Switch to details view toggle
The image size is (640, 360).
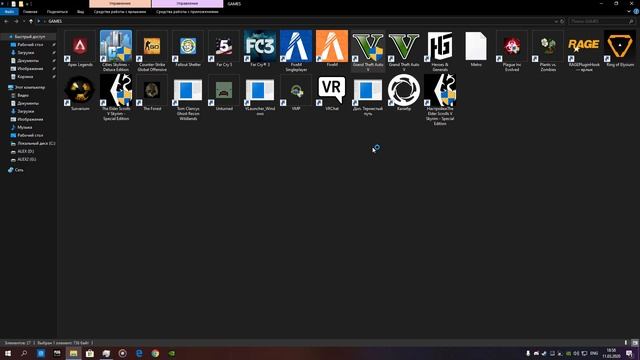click(626, 343)
